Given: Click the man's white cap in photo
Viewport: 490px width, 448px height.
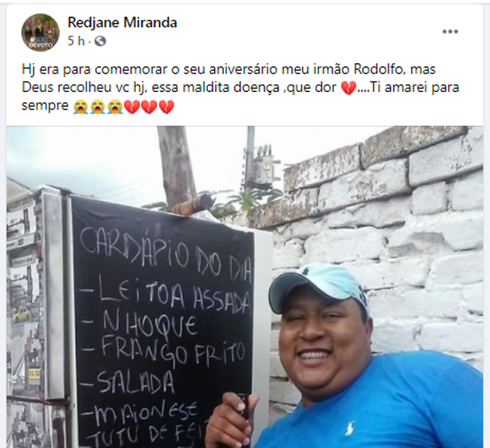Looking at the screenshot, I should pyautogui.click(x=318, y=284).
